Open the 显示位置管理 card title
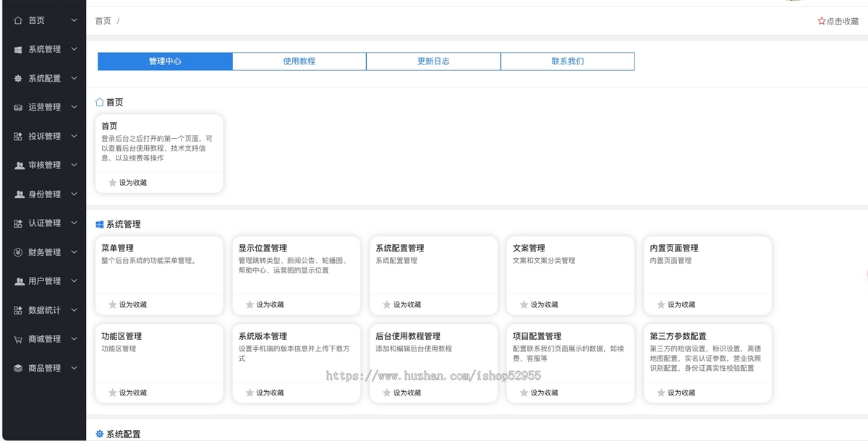Image resolution: width=868 pixels, height=441 pixels. tap(263, 248)
